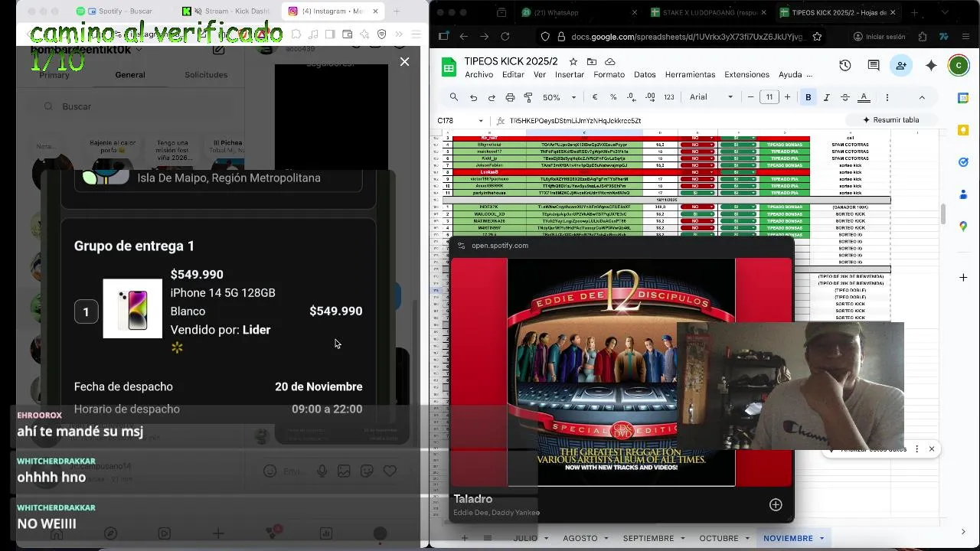Open the Archivo menu
The height and width of the screenshot is (551, 980).
[479, 74]
